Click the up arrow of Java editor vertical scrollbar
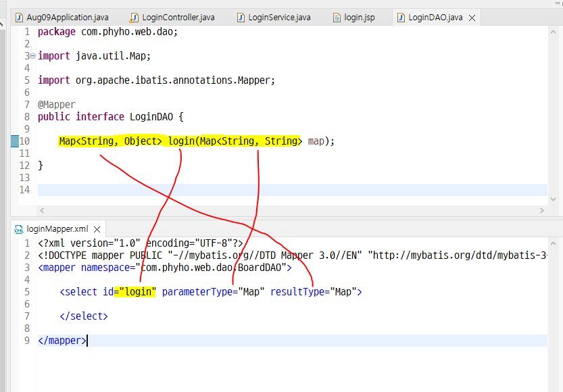Viewport: 563px width, 392px height. 553,32
